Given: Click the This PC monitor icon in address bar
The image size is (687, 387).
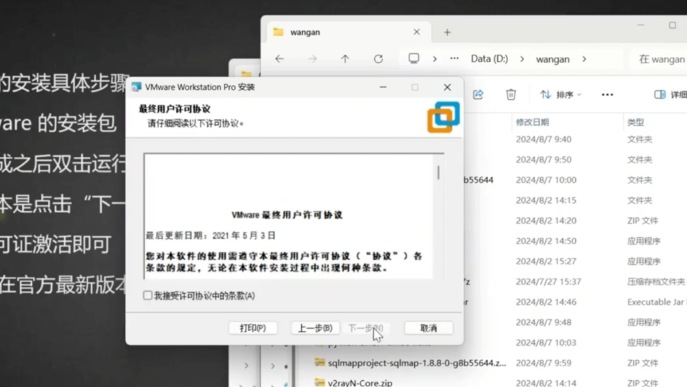Looking at the screenshot, I should (x=414, y=59).
